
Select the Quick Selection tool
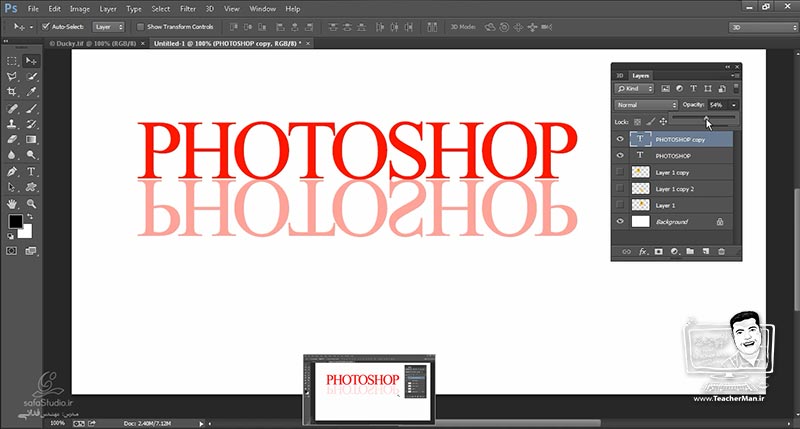coord(31,77)
